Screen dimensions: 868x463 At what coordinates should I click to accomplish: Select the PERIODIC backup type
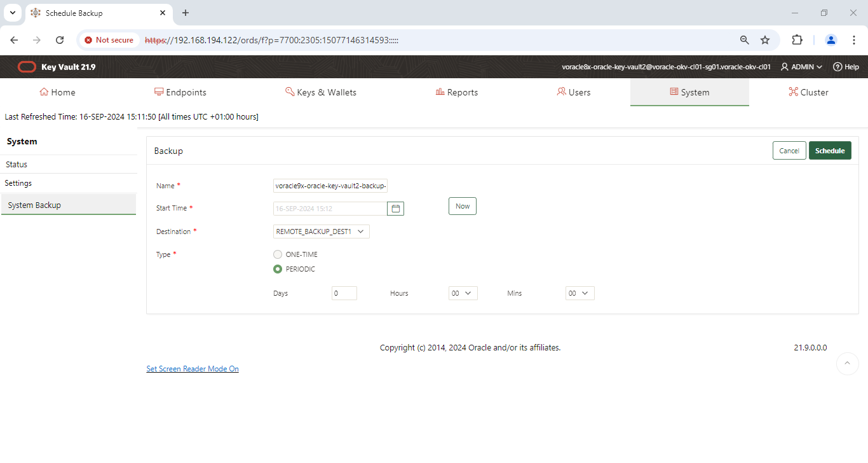(278, 269)
